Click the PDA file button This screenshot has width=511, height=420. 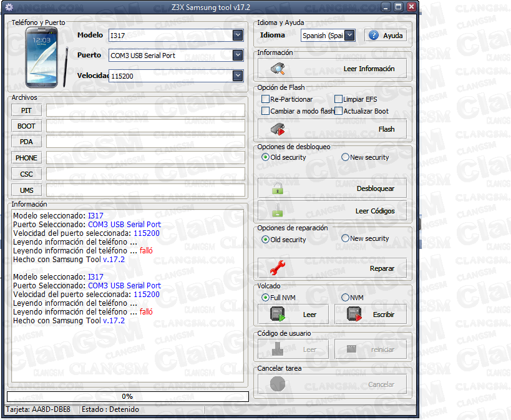tap(26, 142)
